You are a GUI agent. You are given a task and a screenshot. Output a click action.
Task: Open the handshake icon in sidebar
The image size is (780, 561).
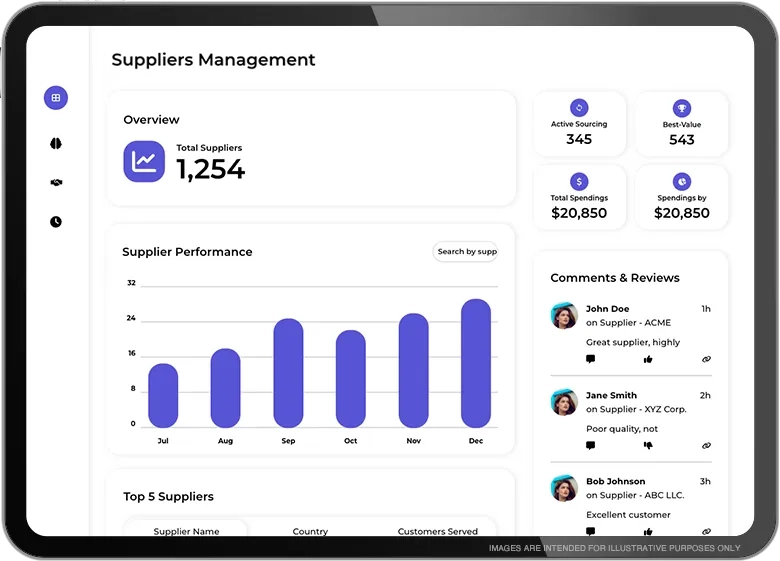pos(56,183)
